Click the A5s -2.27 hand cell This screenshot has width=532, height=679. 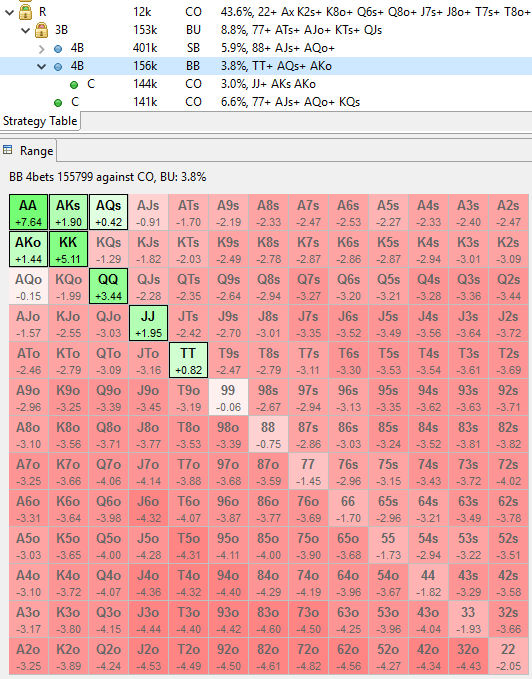(x=388, y=212)
